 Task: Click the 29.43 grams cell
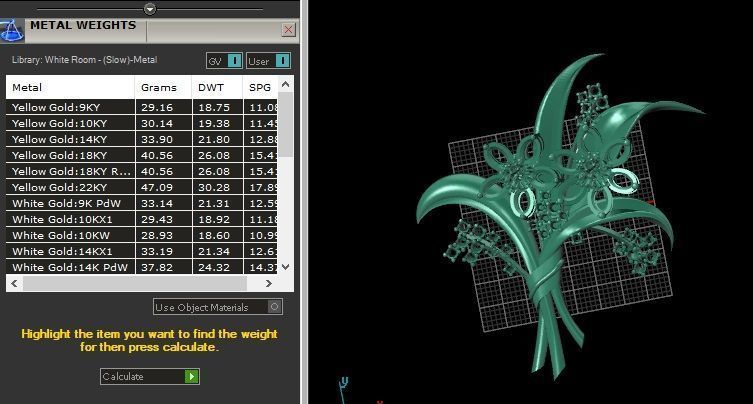tap(163, 219)
